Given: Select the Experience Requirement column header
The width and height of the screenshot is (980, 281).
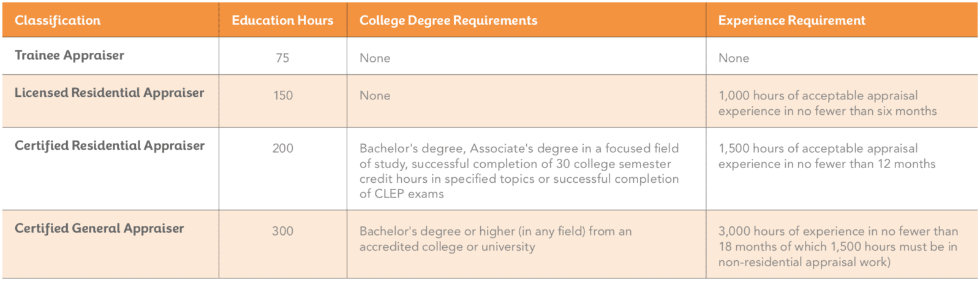Looking at the screenshot, I should click(x=791, y=20).
